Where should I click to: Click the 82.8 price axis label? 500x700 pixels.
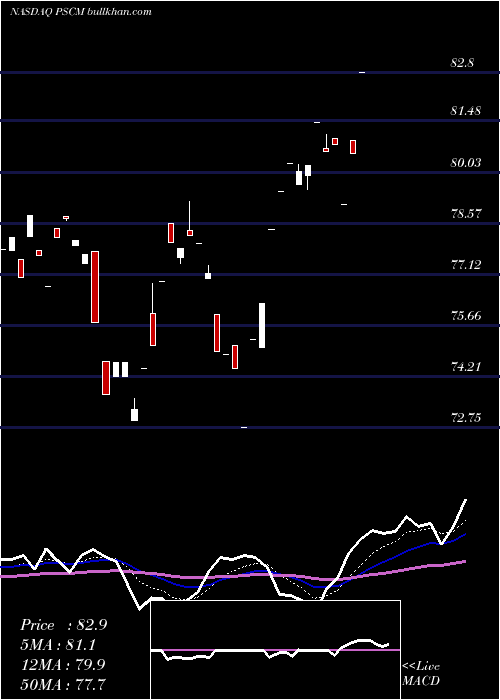coord(462,63)
